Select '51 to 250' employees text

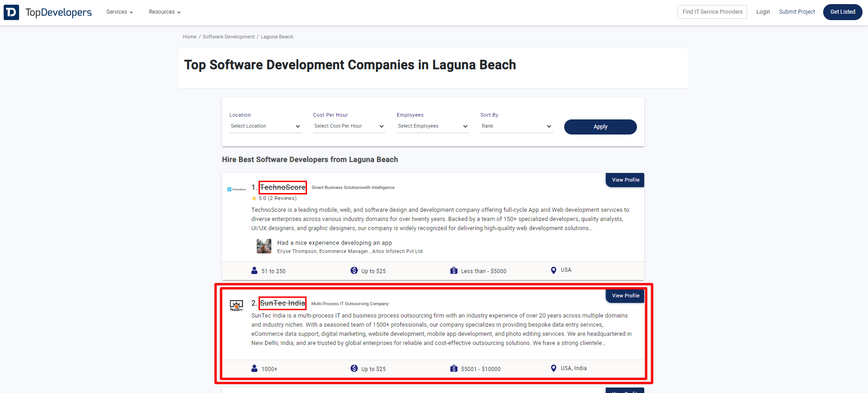[273, 271]
